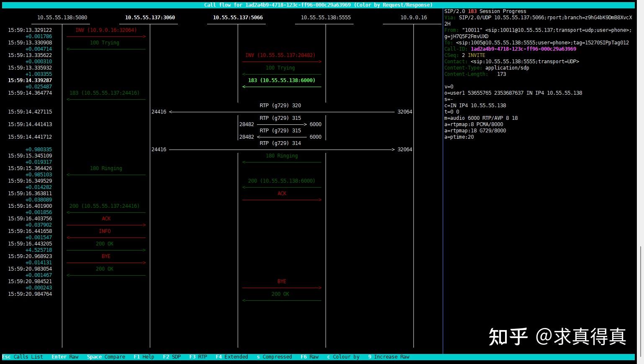This screenshot has width=644, height=364.
Task: Select the highlighted 183 (10.55.55.138:6000) message
Action: (282, 80)
